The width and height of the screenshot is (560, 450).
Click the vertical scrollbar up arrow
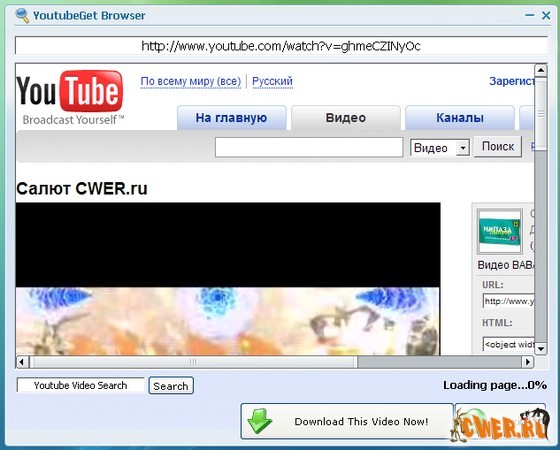tap(541, 70)
